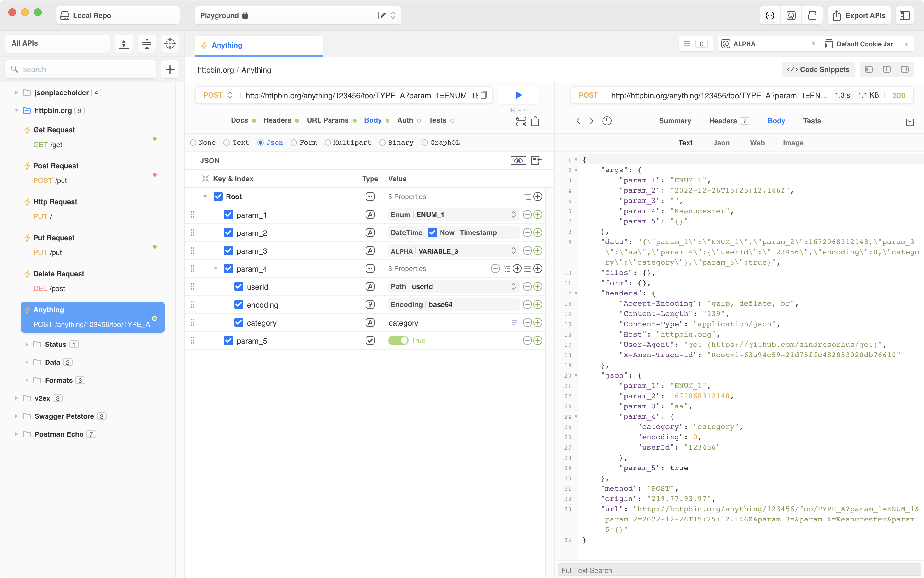Open Code Snippets

point(818,69)
